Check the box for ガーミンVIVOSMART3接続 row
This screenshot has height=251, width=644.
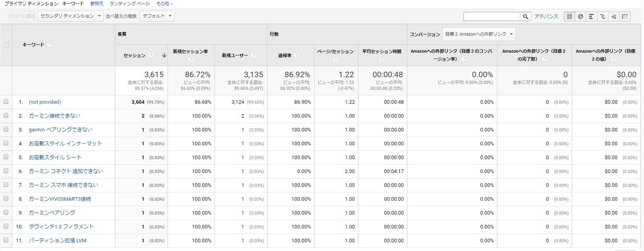pyautogui.click(x=6, y=199)
